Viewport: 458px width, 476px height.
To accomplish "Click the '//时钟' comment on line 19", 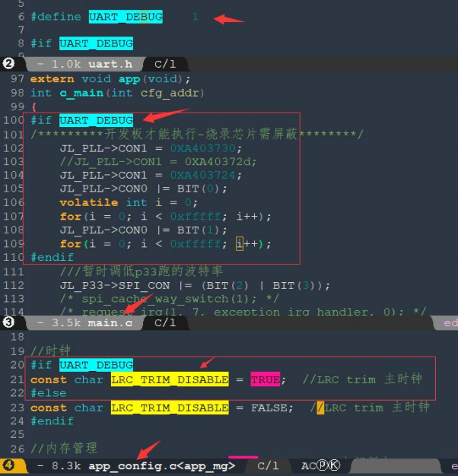I will click(51, 351).
